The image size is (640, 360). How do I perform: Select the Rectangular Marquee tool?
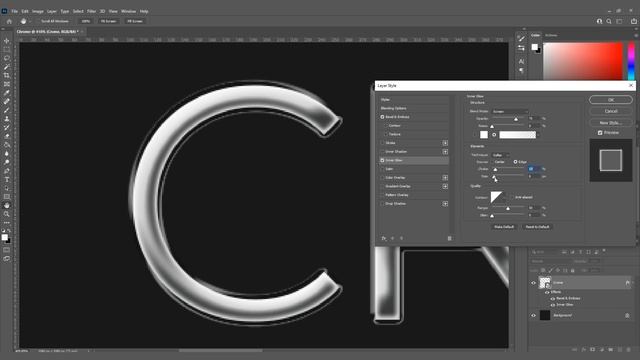7,49
